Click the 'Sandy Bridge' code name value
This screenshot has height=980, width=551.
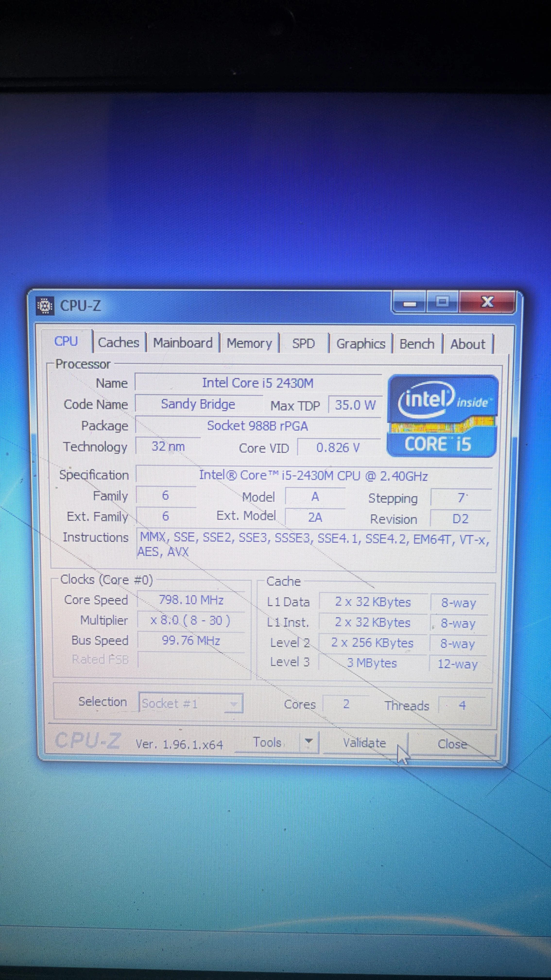198,404
